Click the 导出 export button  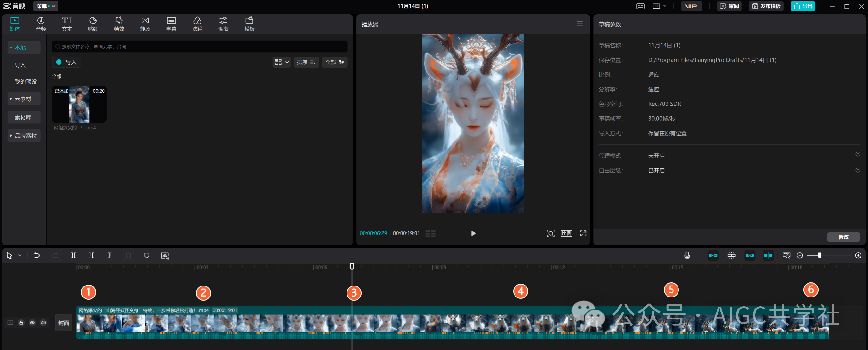coord(803,6)
